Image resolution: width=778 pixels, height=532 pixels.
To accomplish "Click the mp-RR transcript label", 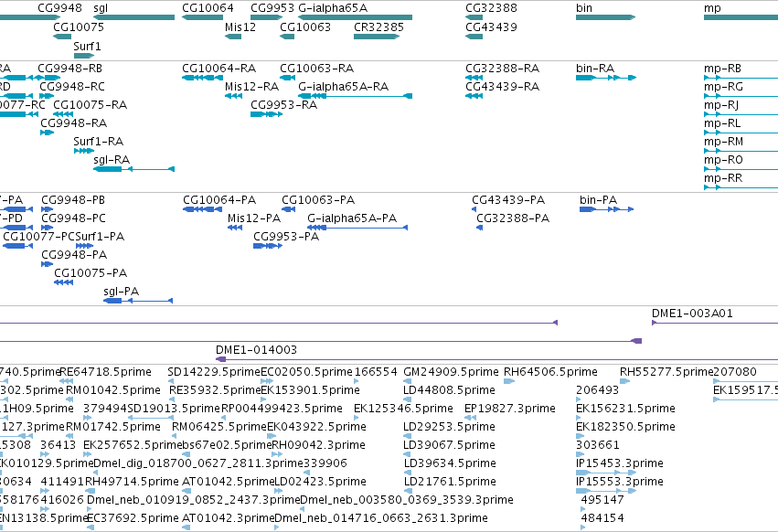I will coord(723,178).
